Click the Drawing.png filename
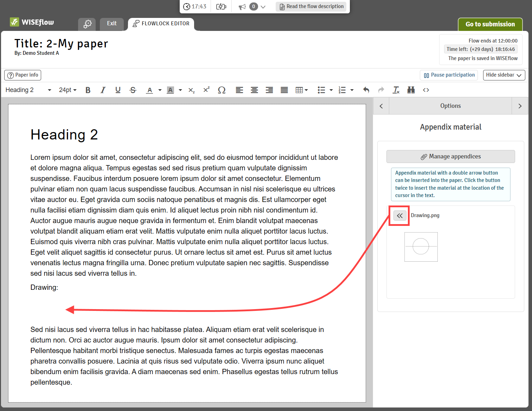Viewport: 532px width, 411px height. point(425,215)
